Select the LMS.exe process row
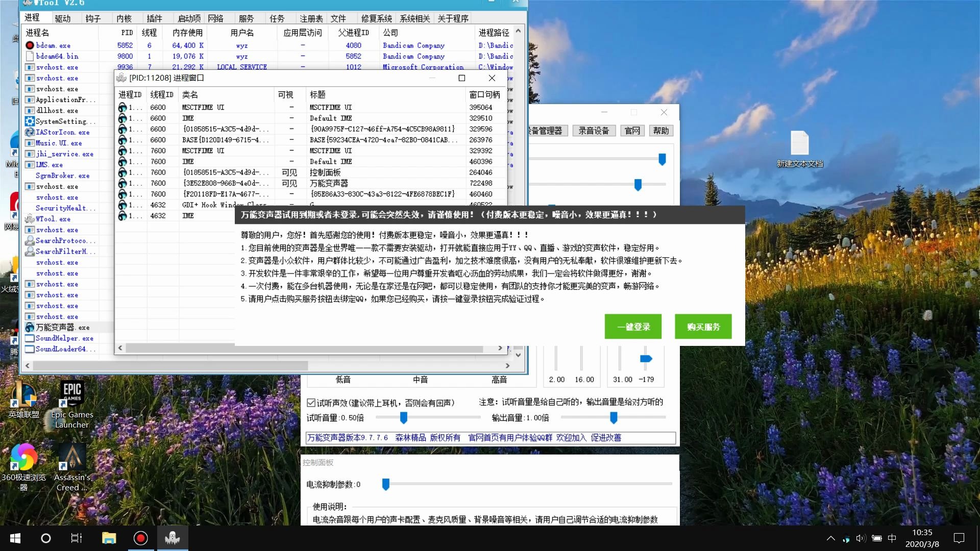980x551 pixels. (50, 165)
